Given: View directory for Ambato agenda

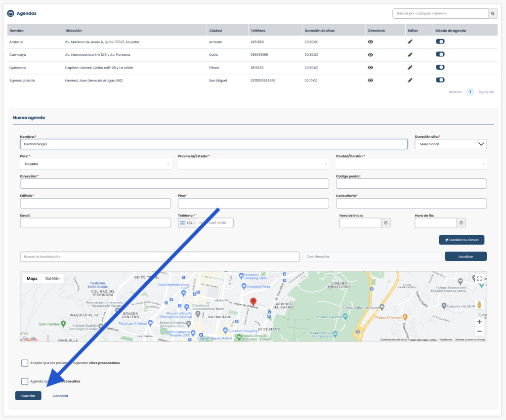Looking at the screenshot, I should pos(371,42).
